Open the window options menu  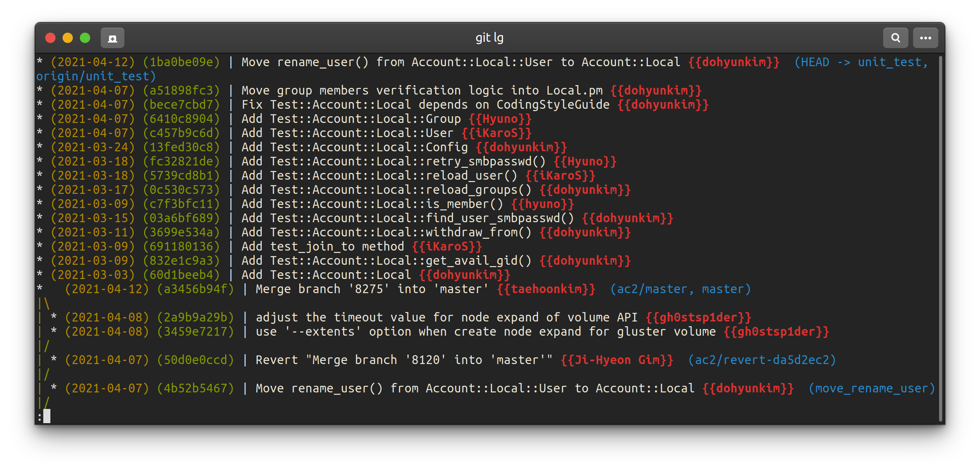pyautogui.click(x=925, y=37)
